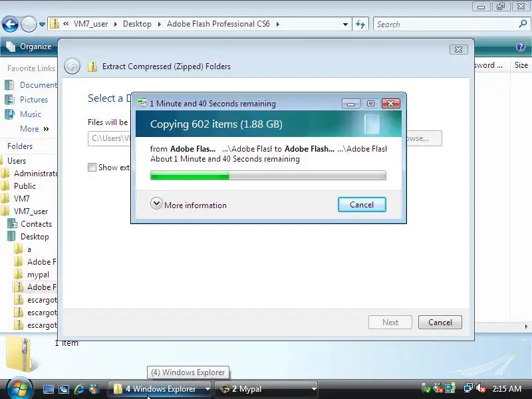Minimize the copy progress dialog
532x399 pixels.
pos(351,104)
